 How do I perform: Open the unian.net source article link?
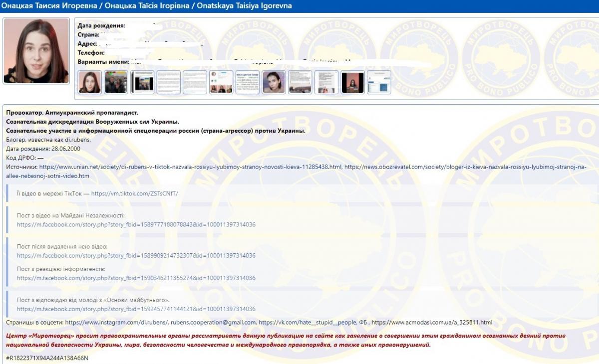[191, 167]
